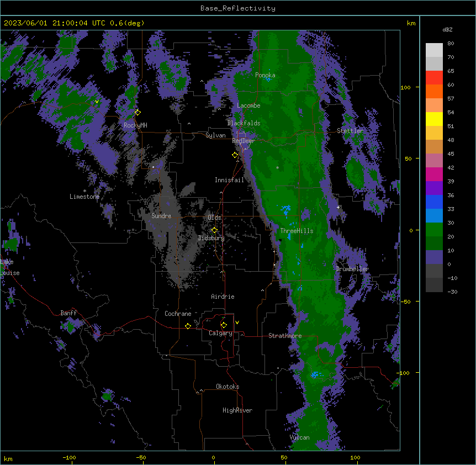Click the red 60-65 dBZ legend color
Viewport: 476px width, 465px height.
tap(434, 78)
